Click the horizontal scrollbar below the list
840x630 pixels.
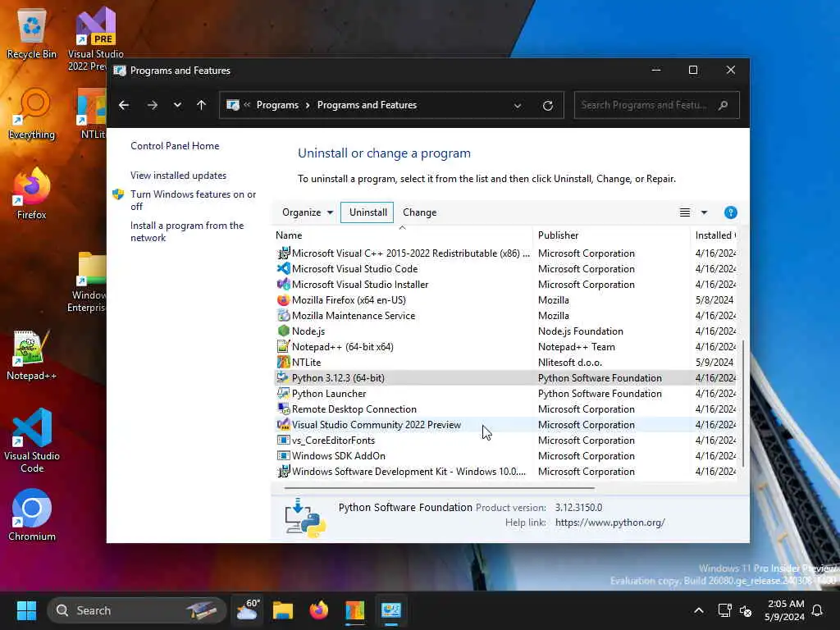click(440, 488)
